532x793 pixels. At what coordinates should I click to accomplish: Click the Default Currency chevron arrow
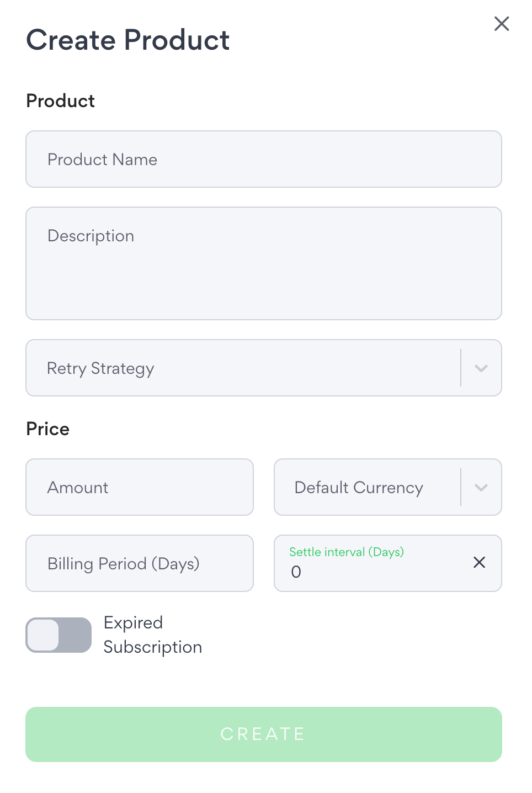tap(481, 488)
